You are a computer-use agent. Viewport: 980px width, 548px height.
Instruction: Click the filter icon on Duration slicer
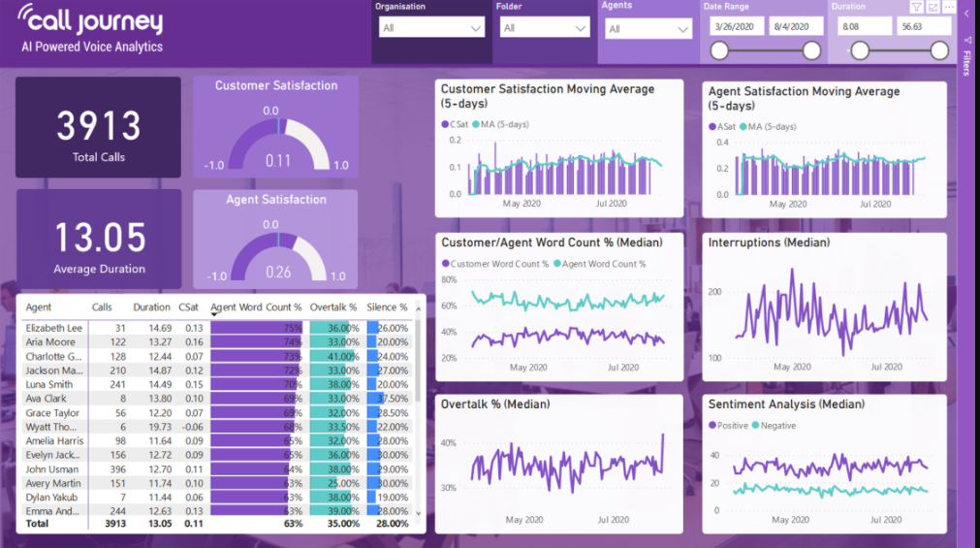click(x=916, y=8)
